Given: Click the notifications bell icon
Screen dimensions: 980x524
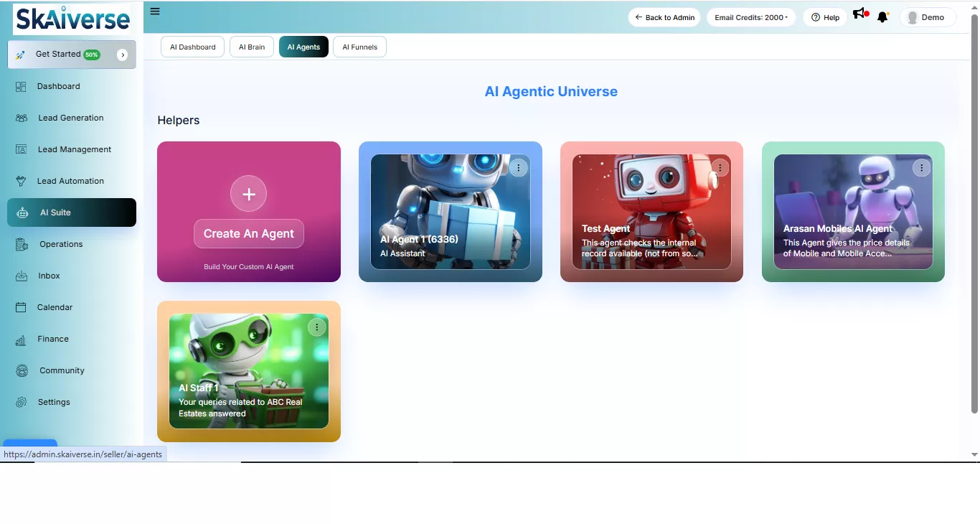Looking at the screenshot, I should (882, 17).
